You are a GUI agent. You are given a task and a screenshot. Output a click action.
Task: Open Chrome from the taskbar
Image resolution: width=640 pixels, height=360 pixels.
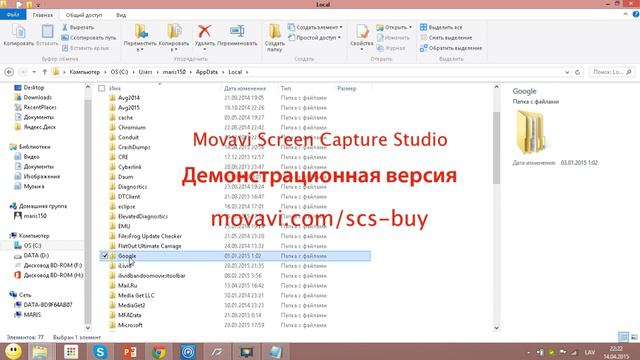(x=159, y=351)
